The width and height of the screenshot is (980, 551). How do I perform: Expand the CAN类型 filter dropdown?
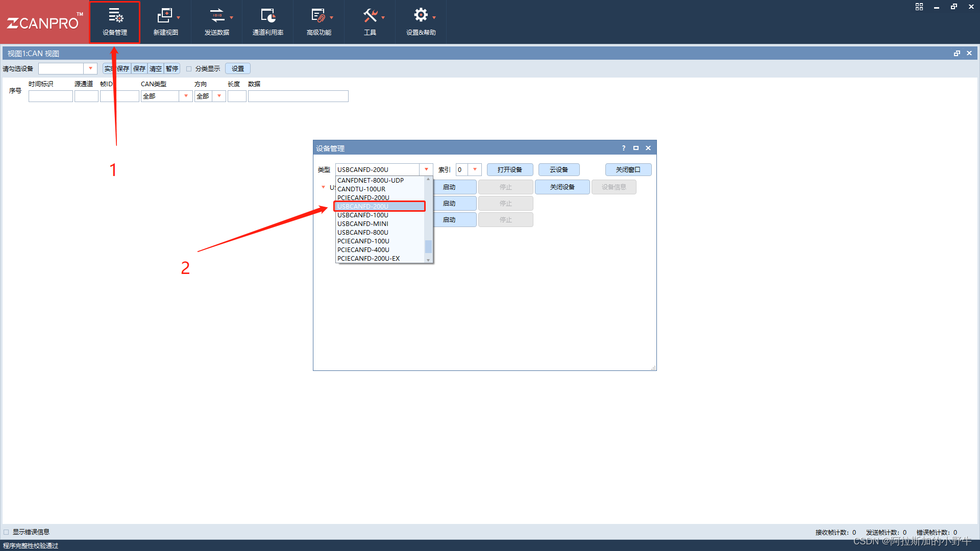186,96
